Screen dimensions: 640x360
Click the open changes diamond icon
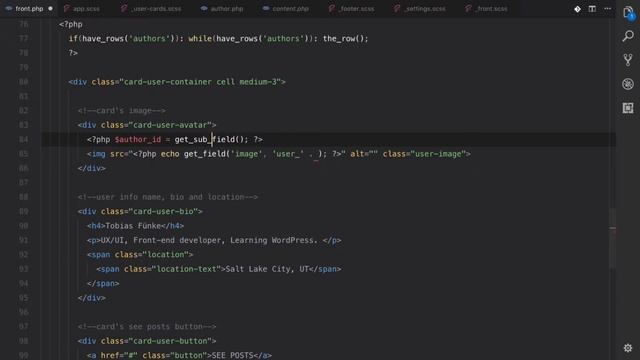point(577,9)
